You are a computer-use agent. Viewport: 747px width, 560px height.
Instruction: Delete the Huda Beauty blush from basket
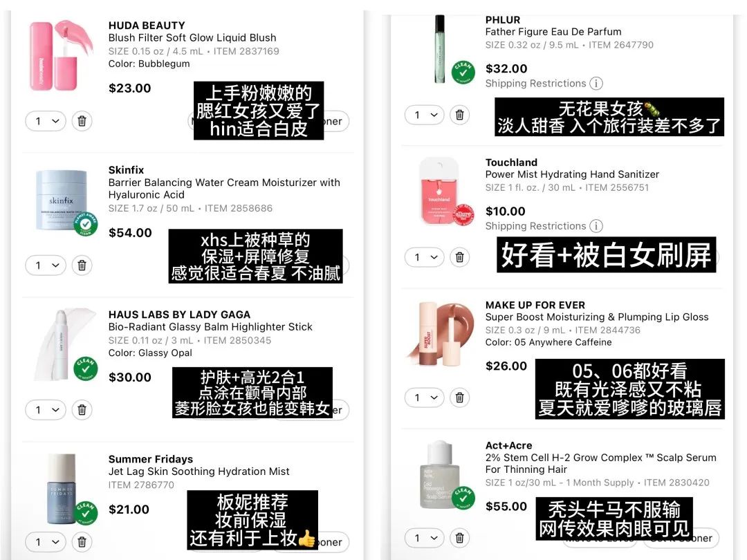pos(82,121)
